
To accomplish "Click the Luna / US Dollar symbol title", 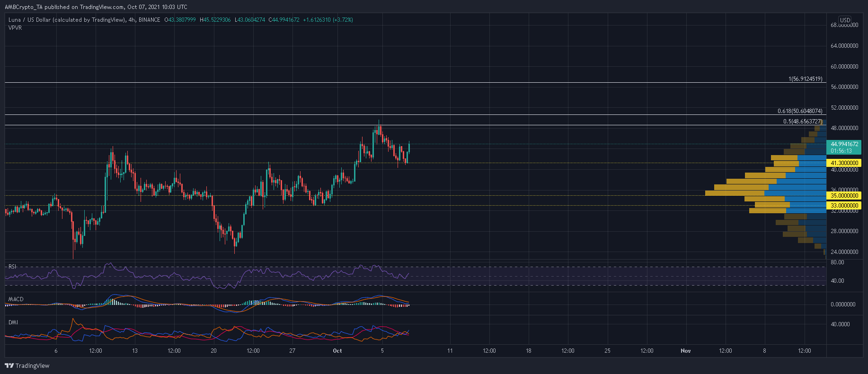I will tap(67, 20).
